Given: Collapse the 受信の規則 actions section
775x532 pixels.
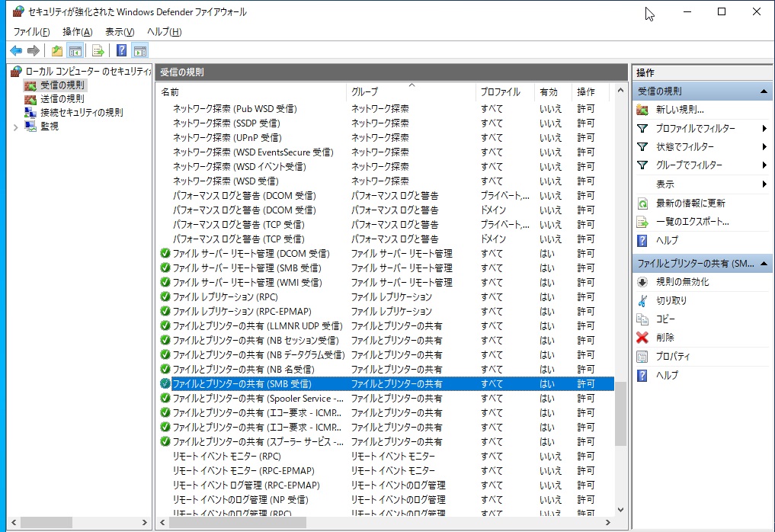Looking at the screenshot, I should click(764, 91).
